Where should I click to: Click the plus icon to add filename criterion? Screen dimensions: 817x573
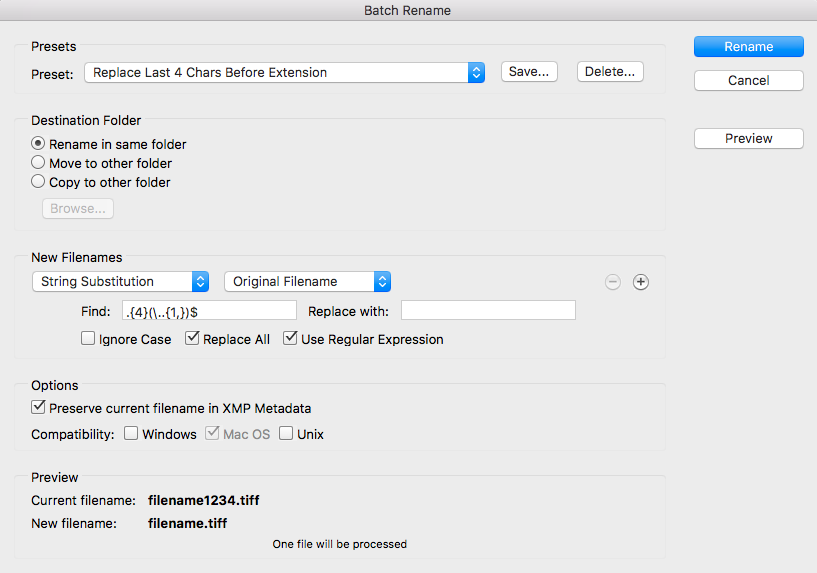click(x=641, y=282)
